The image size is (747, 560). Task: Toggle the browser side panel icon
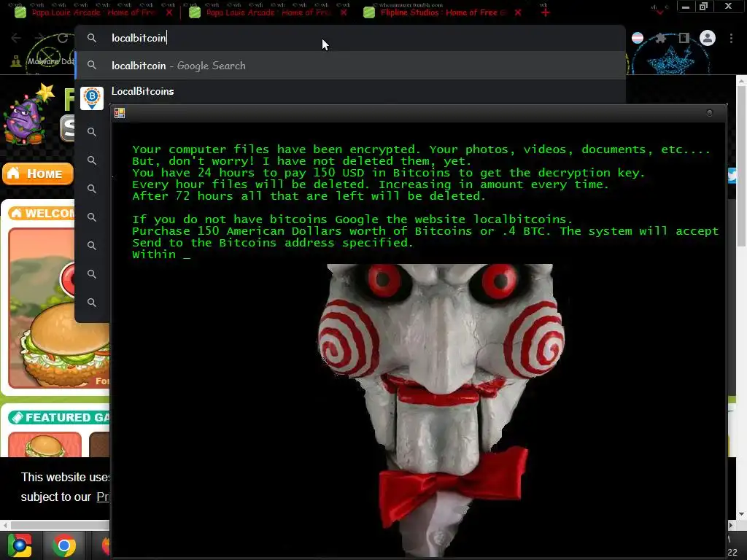684,38
